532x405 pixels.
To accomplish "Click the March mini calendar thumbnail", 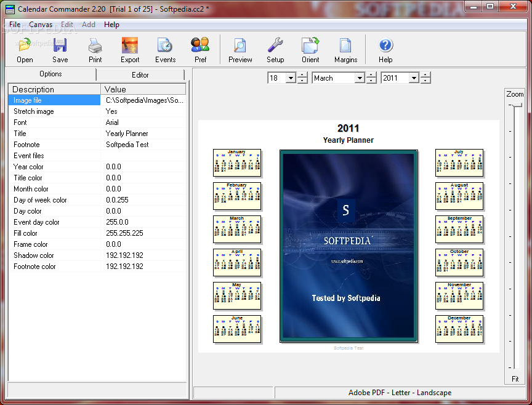I will (237, 230).
